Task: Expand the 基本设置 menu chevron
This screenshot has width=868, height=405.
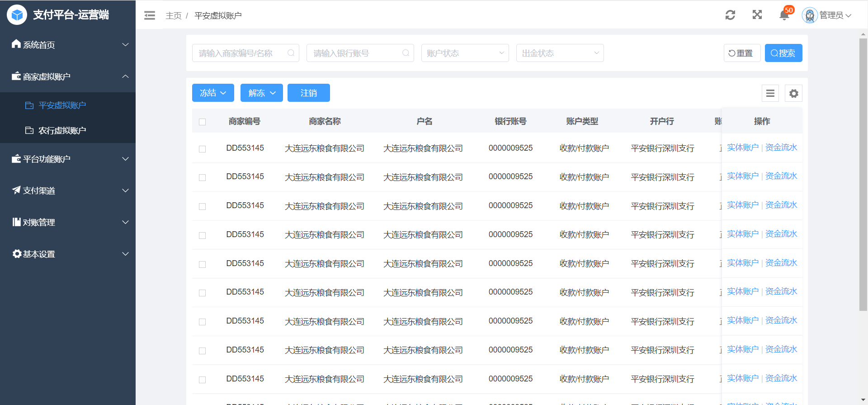Action: point(126,253)
